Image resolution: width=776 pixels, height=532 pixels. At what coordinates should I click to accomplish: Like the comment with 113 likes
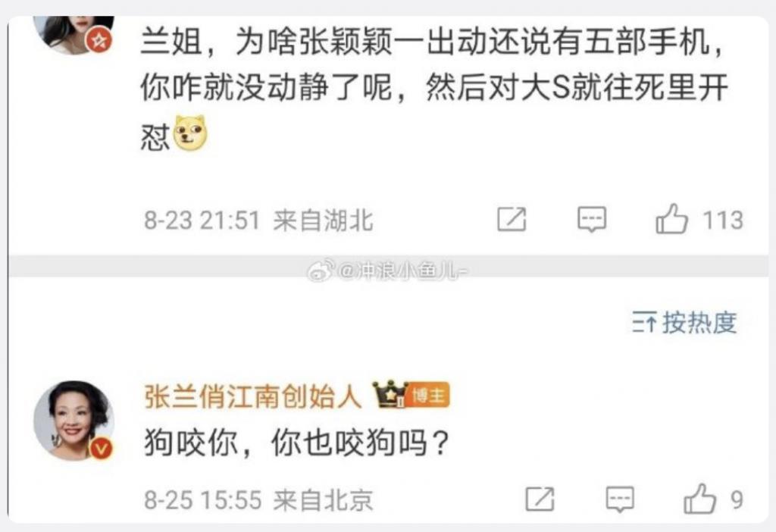pos(671,219)
